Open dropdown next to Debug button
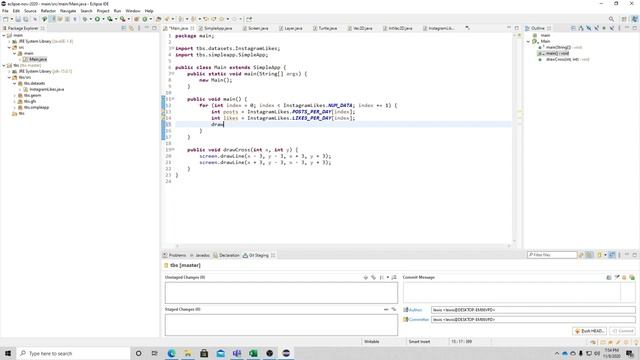The height and width of the screenshot is (360, 640). [x=91, y=19]
